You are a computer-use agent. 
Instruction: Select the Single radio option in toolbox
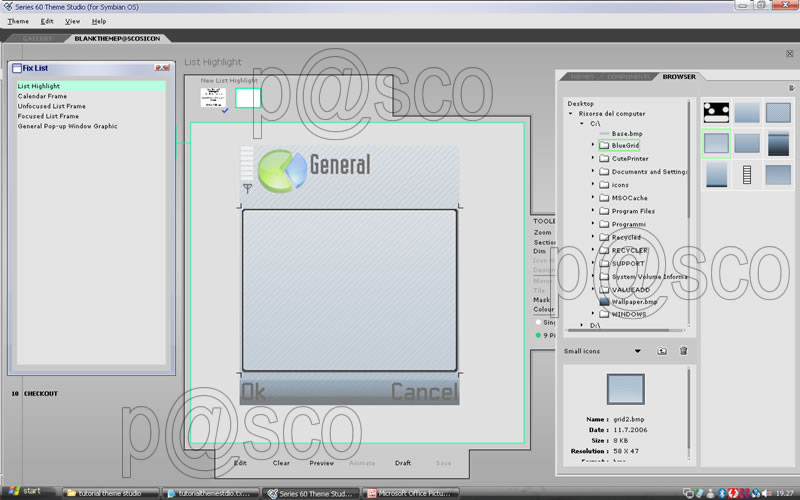point(538,322)
